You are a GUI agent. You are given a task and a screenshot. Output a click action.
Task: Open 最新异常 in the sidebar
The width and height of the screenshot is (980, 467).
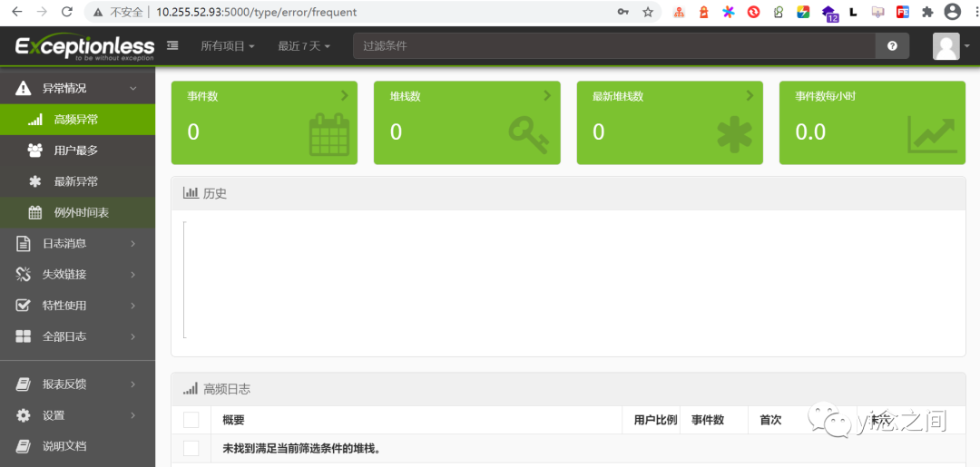(x=77, y=181)
